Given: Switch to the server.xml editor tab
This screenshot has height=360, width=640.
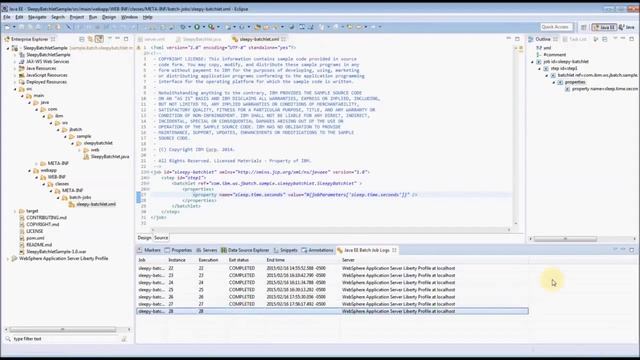Looking at the screenshot, I should [x=152, y=39].
